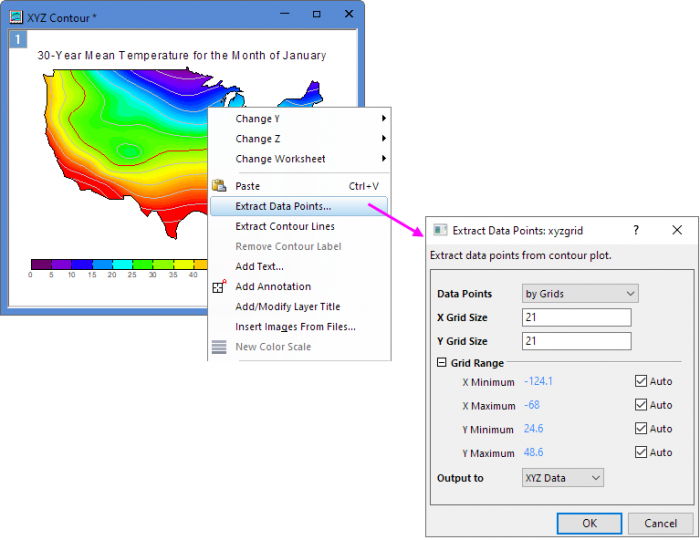Select layer 1 icon in graph window
This screenshot has height=540, width=700.
click(x=18, y=40)
